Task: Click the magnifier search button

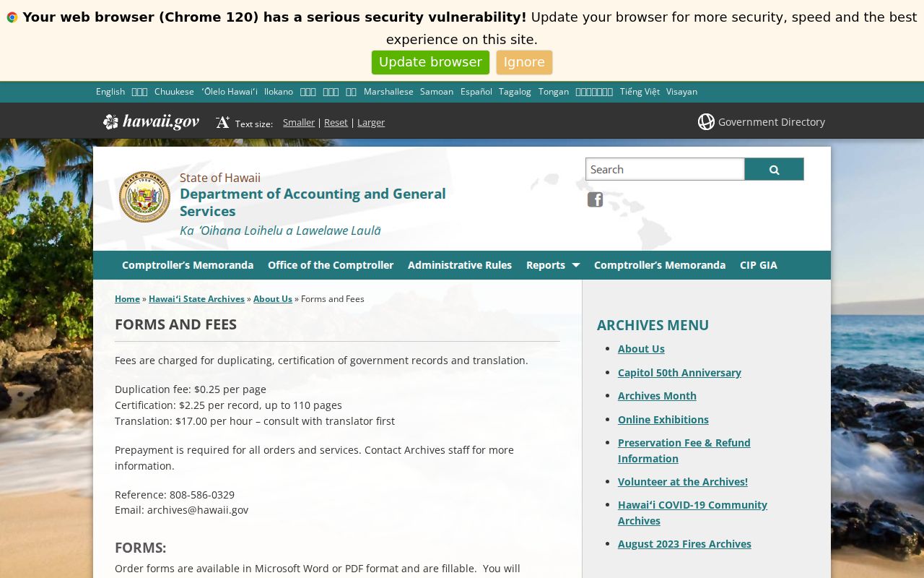Action: 774,169
